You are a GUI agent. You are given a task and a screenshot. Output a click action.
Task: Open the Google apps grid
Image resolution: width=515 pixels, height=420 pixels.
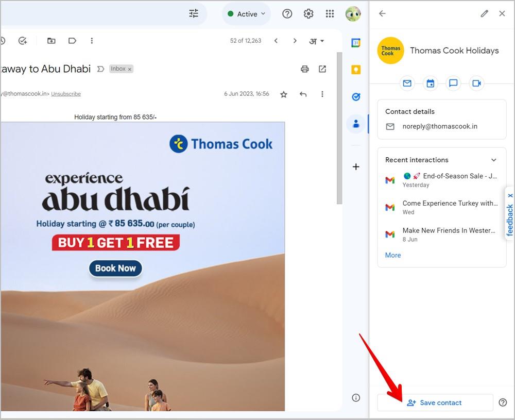click(x=330, y=14)
